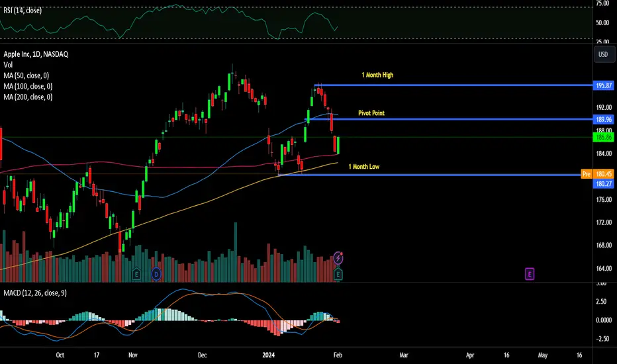Screen dimensions: 617x364
Task: Click the Pivot Point text label
Action: pos(371,113)
